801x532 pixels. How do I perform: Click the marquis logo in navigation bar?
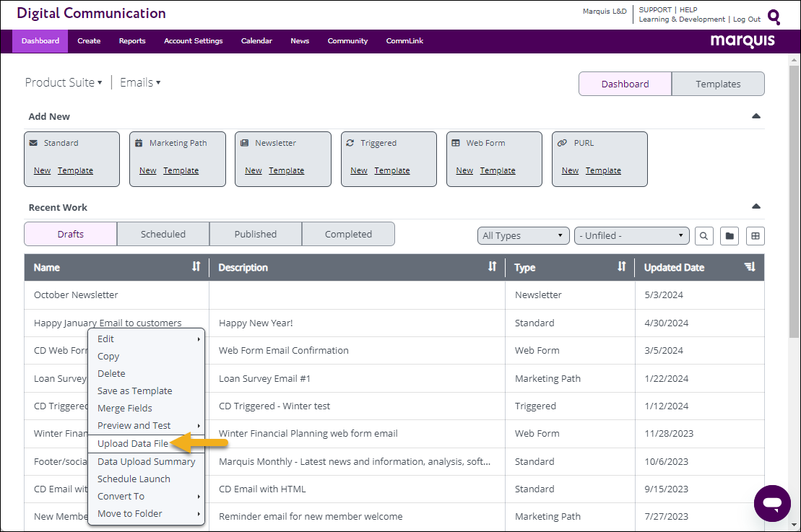[742, 41]
